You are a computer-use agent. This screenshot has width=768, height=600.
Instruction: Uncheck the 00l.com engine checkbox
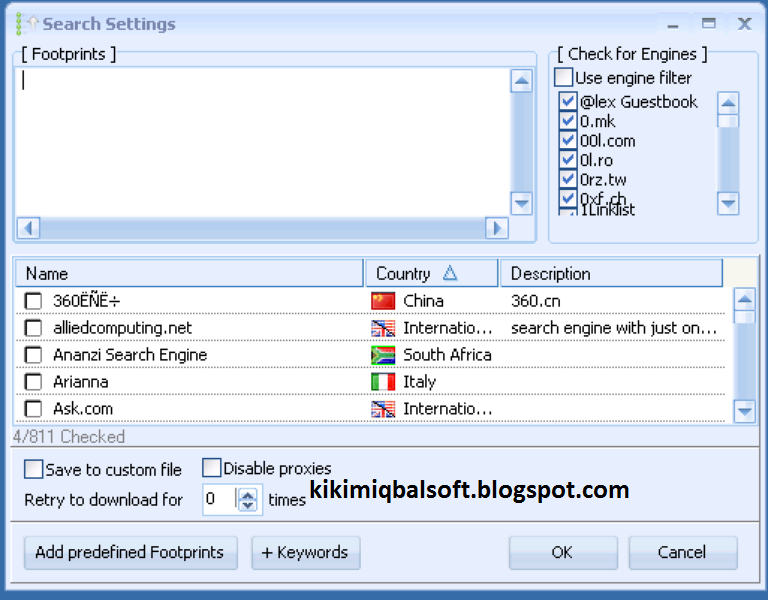point(568,141)
